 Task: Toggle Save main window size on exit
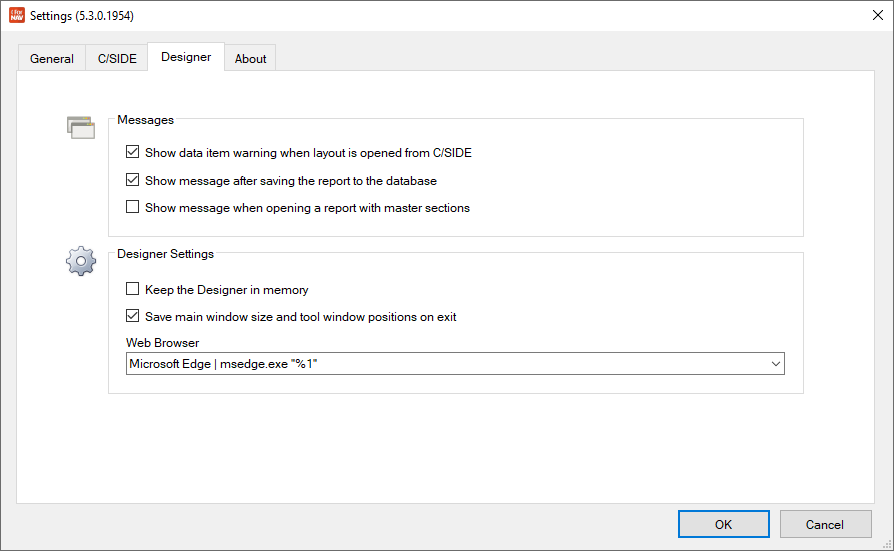point(132,315)
